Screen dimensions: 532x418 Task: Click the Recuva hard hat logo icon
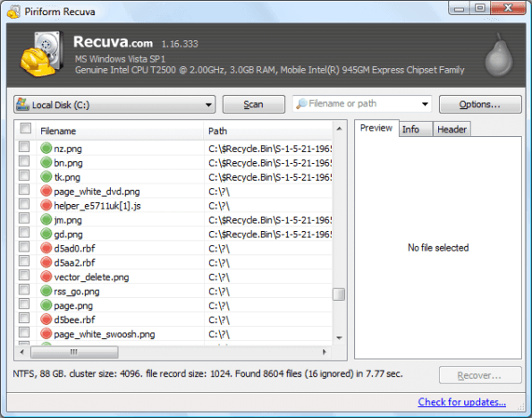point(41,54)
